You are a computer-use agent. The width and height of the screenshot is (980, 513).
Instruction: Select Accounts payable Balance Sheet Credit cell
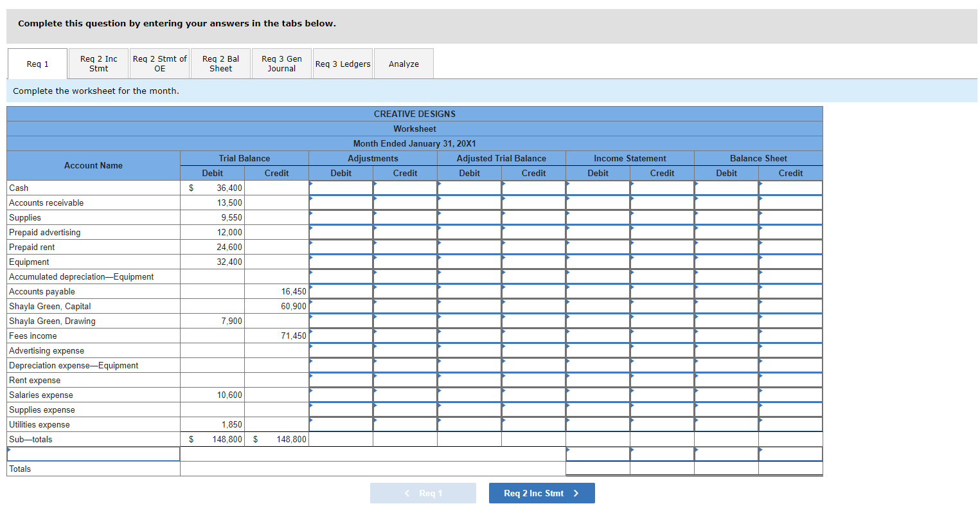[790, 291]
